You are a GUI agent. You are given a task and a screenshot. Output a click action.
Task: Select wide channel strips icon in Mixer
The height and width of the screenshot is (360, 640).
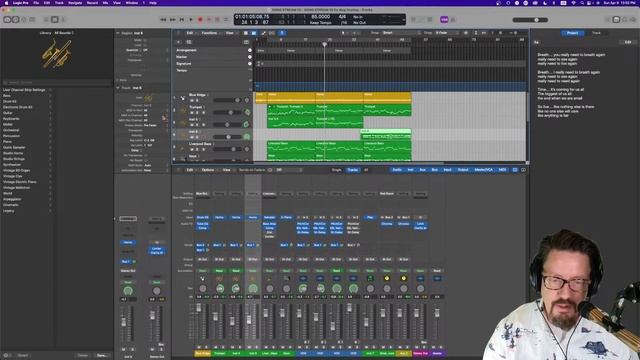point(523,170)
